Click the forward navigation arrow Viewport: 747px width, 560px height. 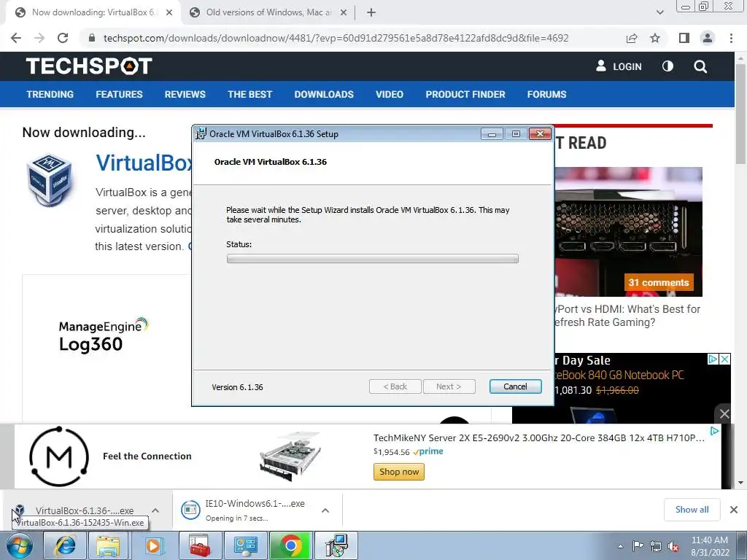coord(39,38)
